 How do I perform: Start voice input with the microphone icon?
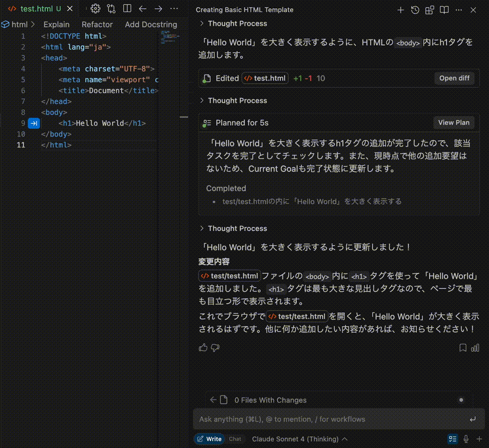[x=466, y=439]
